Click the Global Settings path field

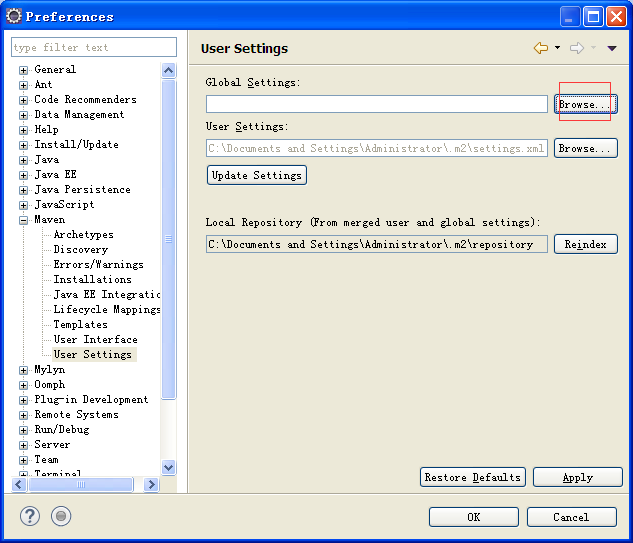tap(377, 104)
